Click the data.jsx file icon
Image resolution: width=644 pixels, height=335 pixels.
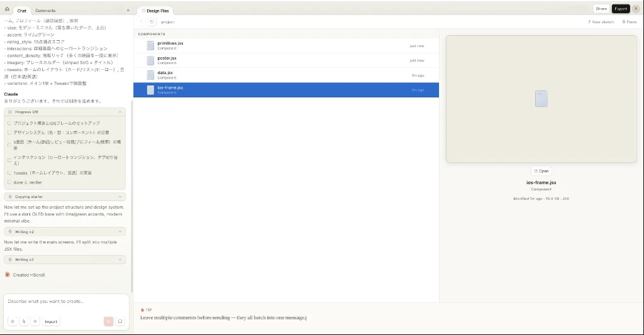[x=150, y=75]
